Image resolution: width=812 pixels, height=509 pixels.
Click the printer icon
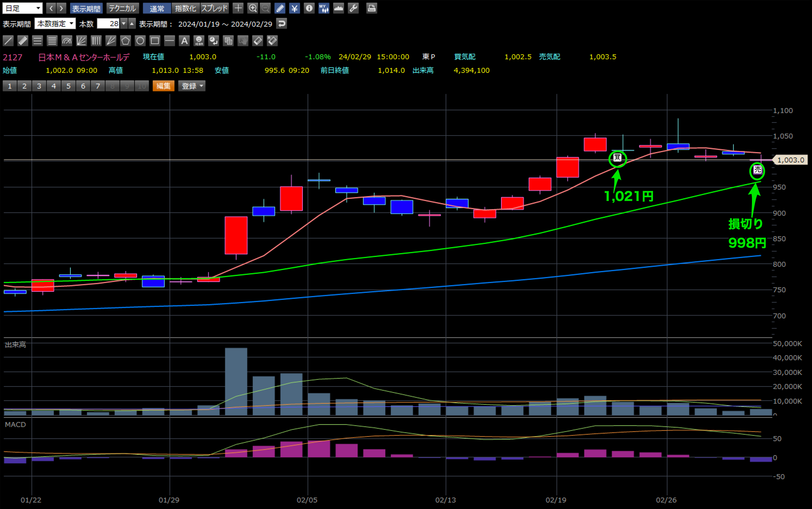tap(371, 8)
